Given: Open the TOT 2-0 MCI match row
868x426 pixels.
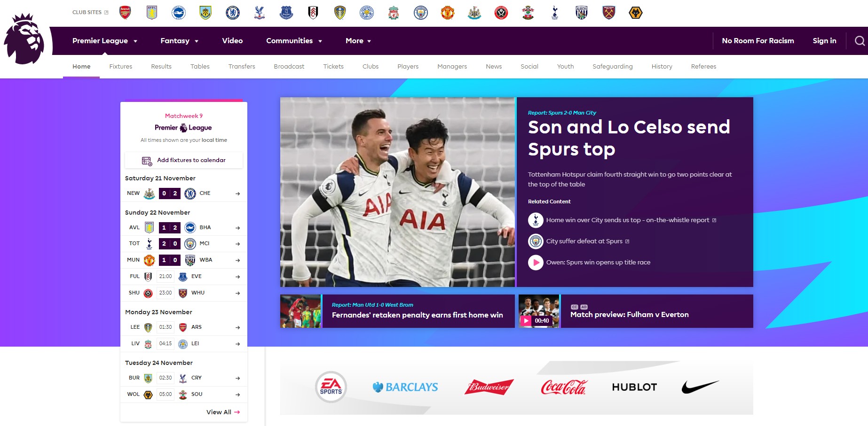Looking at the screenshot, I should [184, 244].
